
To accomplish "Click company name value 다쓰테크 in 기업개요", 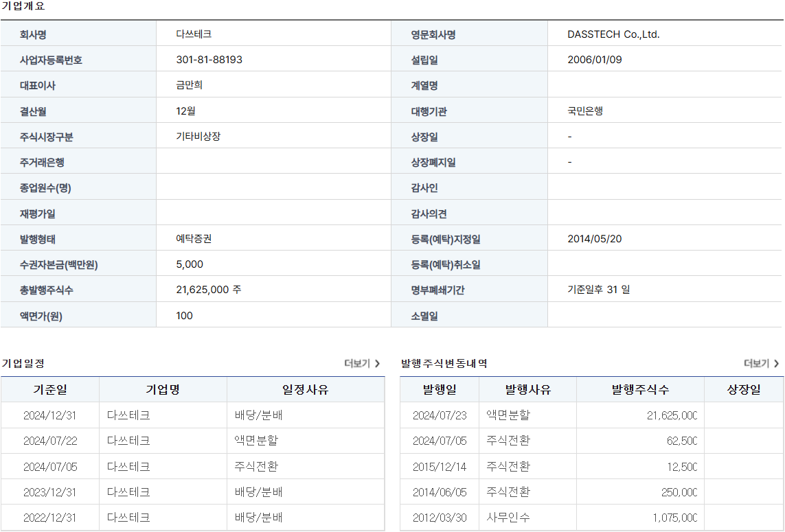I will (x=194, y=34).
